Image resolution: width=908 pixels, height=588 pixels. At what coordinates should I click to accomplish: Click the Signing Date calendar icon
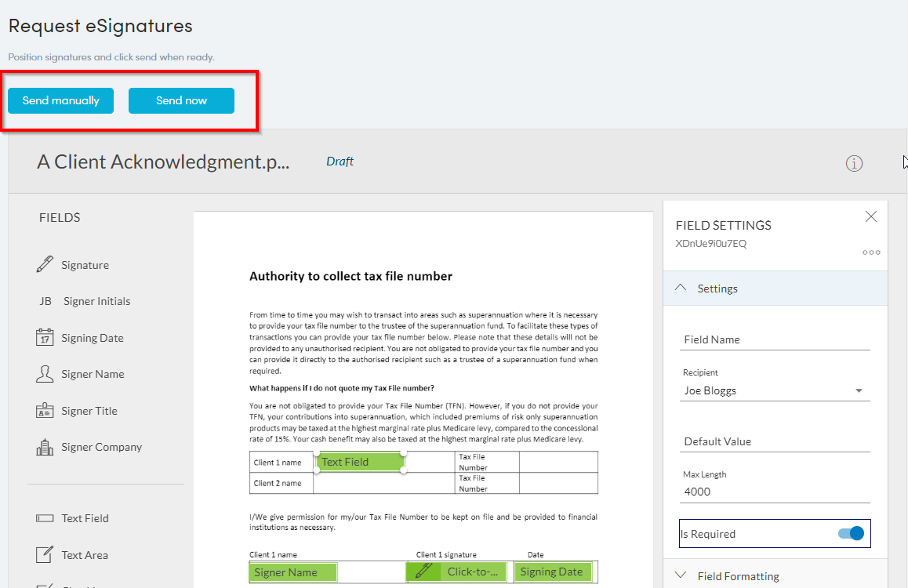tap(45, 338)
